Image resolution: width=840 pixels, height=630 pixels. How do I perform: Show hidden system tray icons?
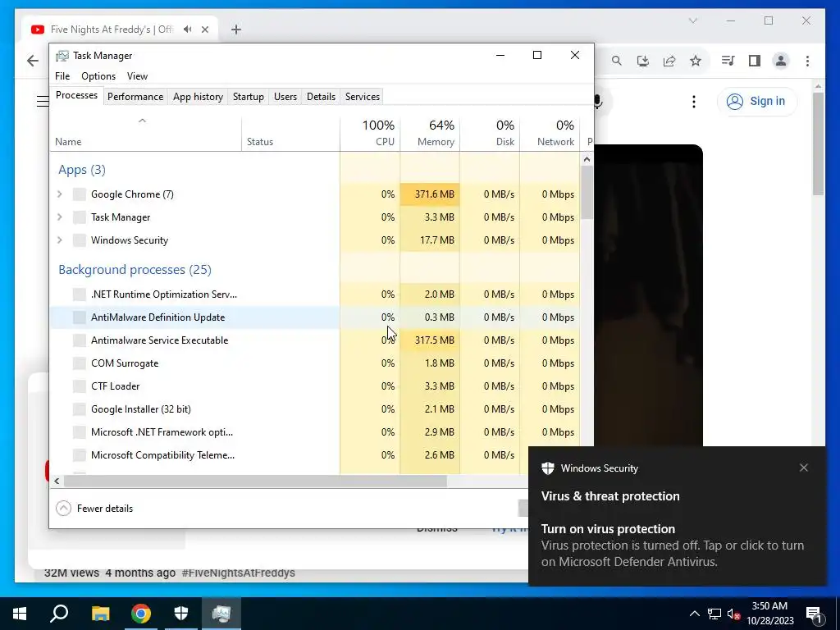tap(694, 614)
